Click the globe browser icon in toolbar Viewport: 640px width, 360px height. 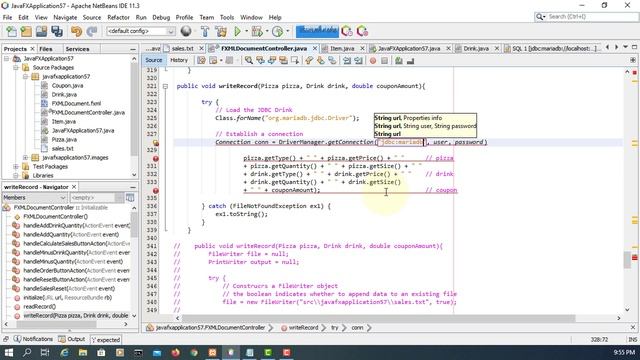(186, 31)
